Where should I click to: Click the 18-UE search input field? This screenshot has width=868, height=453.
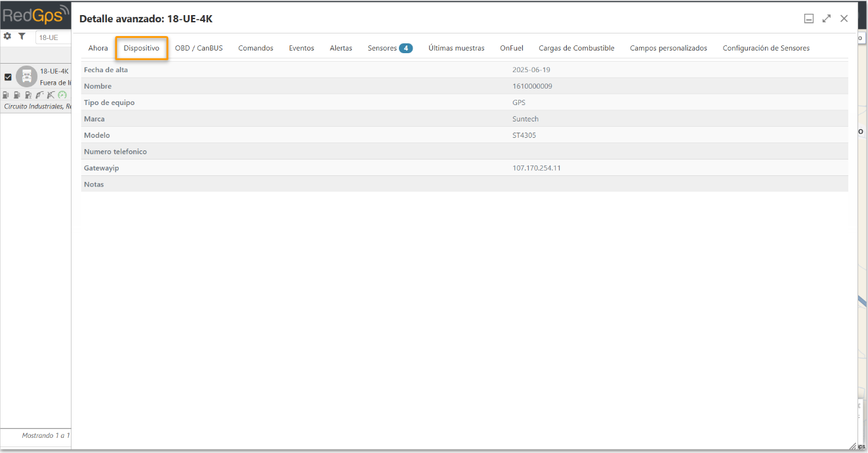(53, 37)
